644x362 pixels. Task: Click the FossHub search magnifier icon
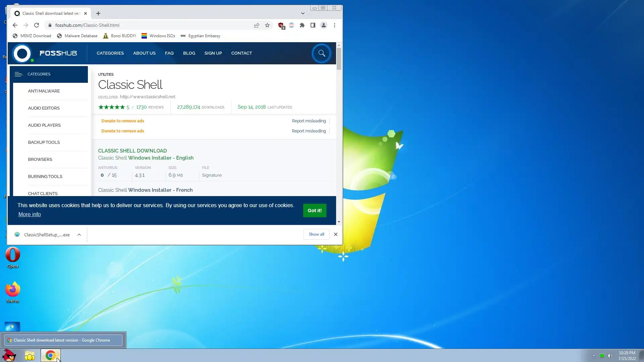coord(321,53)
